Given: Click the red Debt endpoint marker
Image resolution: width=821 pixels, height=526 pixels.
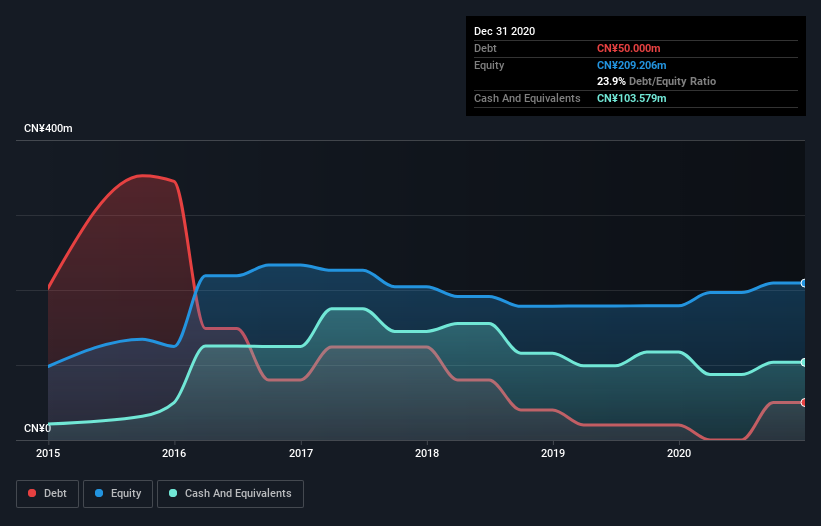Looking at the screenshot, I should tap(804, 402).
